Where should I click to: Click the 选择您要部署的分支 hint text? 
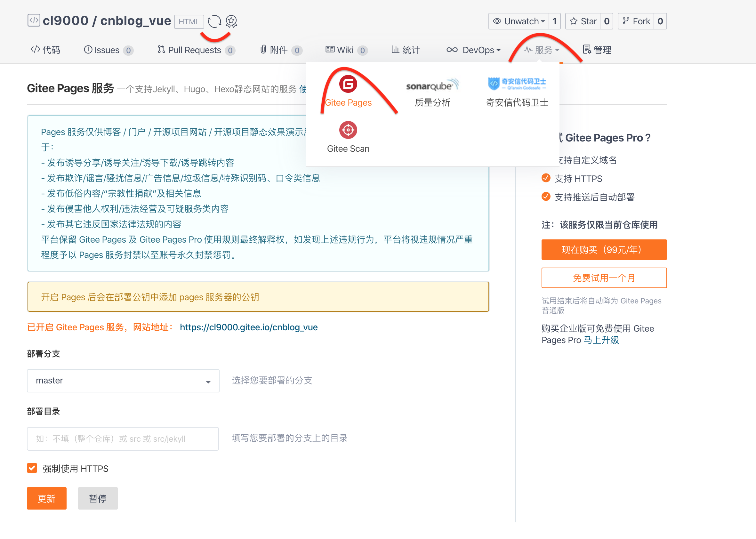(x=272, y=380)
